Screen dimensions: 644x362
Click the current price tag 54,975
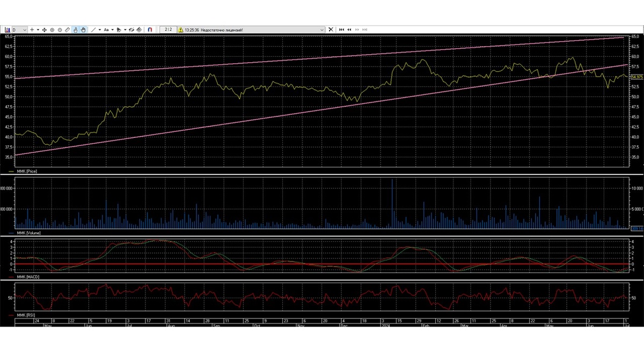click(x=636, y=77)
